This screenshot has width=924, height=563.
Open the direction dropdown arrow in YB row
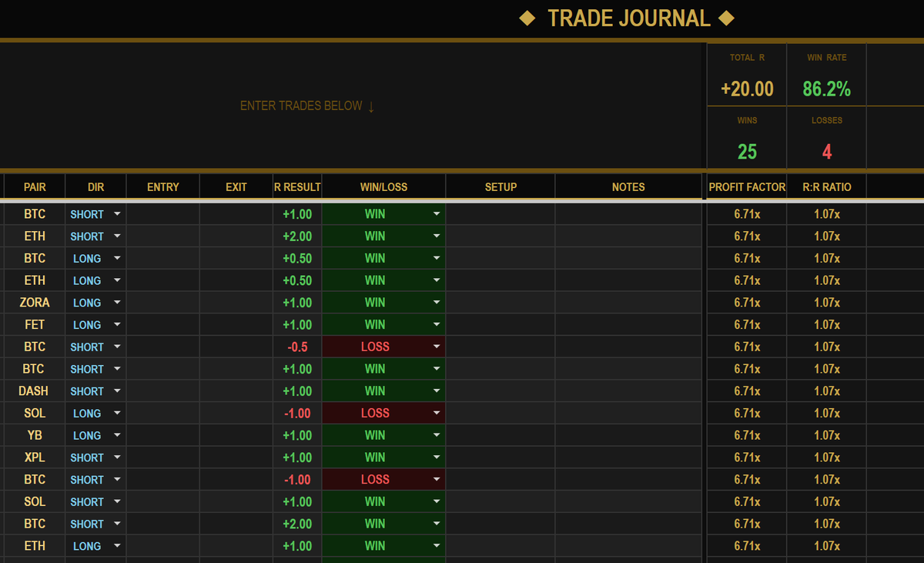117,435
